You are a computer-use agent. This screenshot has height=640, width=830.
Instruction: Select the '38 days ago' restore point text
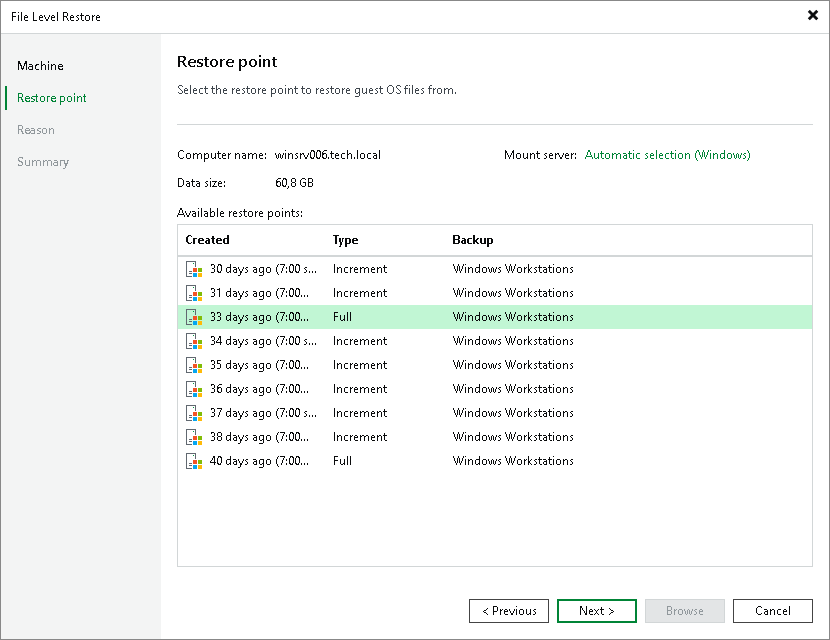pos(259,437)
